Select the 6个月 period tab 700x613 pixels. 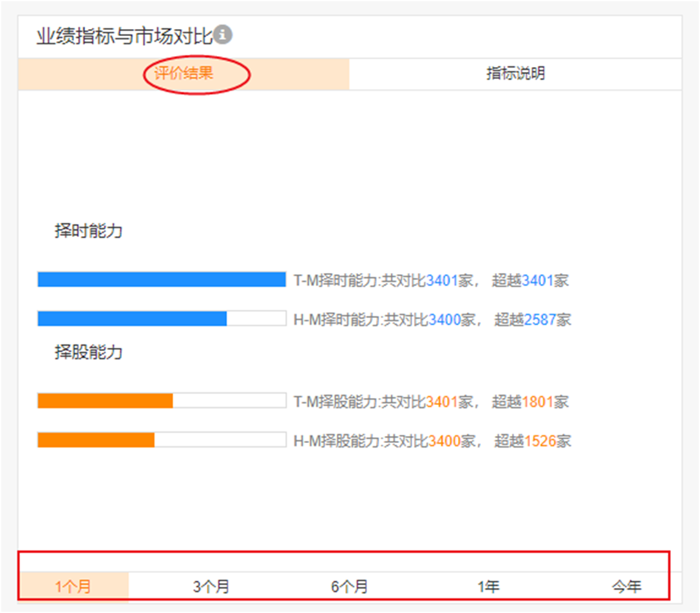350,586
